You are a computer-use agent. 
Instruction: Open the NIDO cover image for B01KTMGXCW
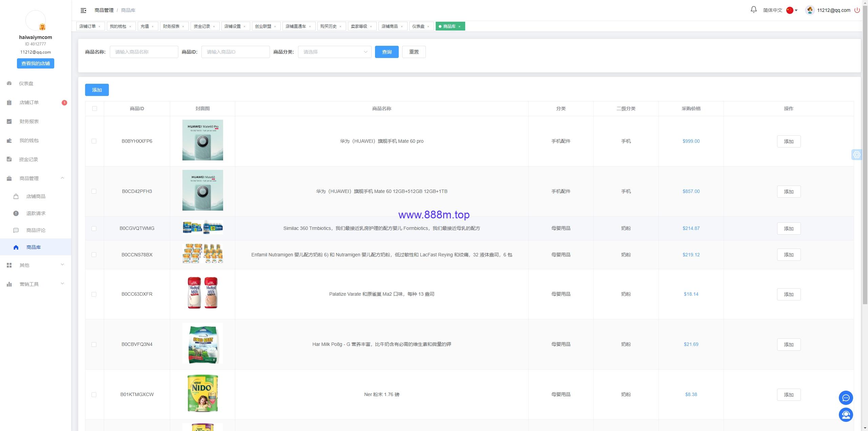(x=203, y=394)
